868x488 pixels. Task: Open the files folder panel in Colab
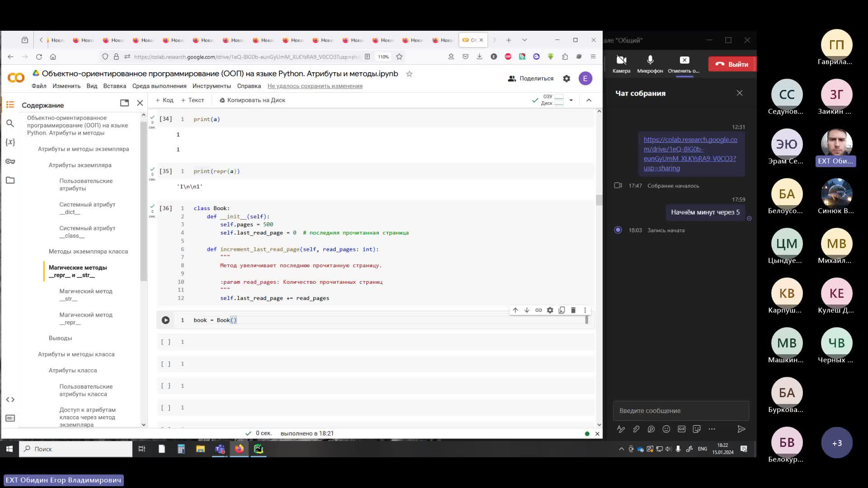pyautogui.click(x=10, y=180)
